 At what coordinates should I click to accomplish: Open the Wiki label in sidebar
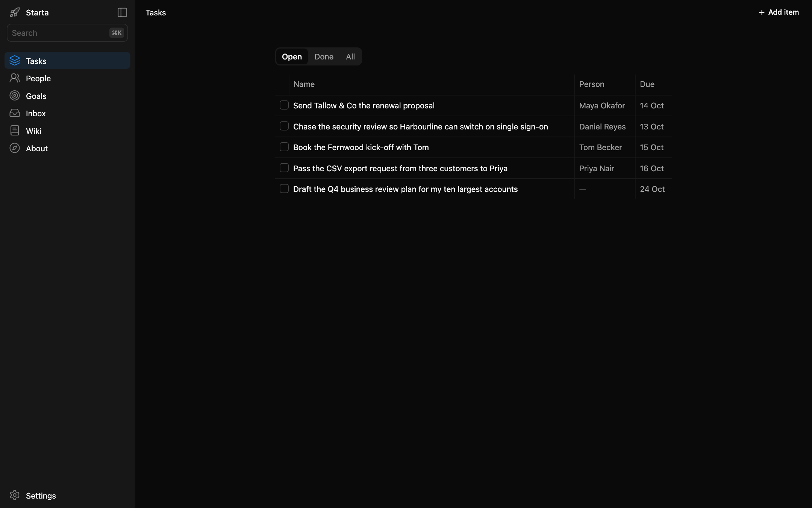(33, 131)
